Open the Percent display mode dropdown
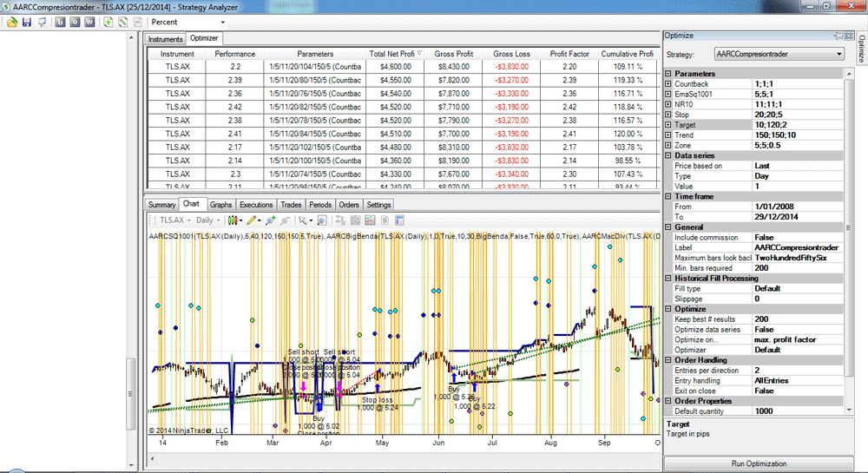The height and width of the screenshot is (473, 868). click(222, 22)
